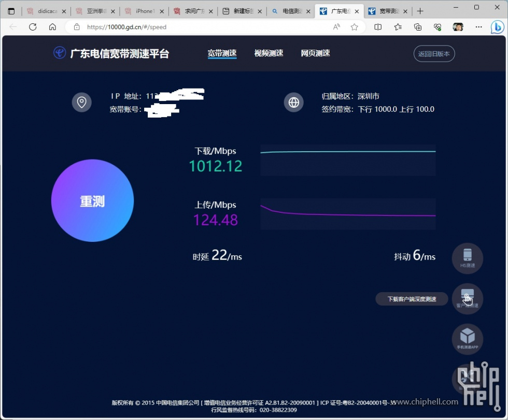View site information lock icon

click(x=77, y=27)
